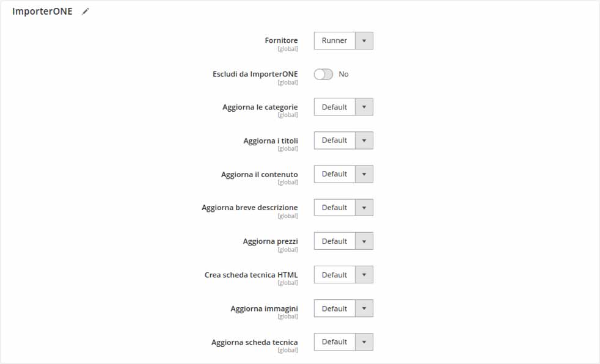Click the Crea scheda tecnica HTML label

(x=251, y=275)
